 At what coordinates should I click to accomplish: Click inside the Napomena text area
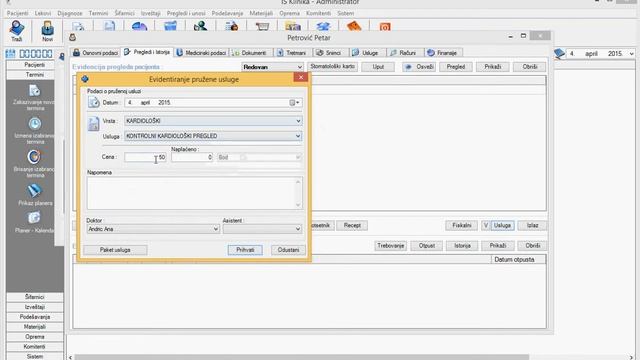coord(195,193)
